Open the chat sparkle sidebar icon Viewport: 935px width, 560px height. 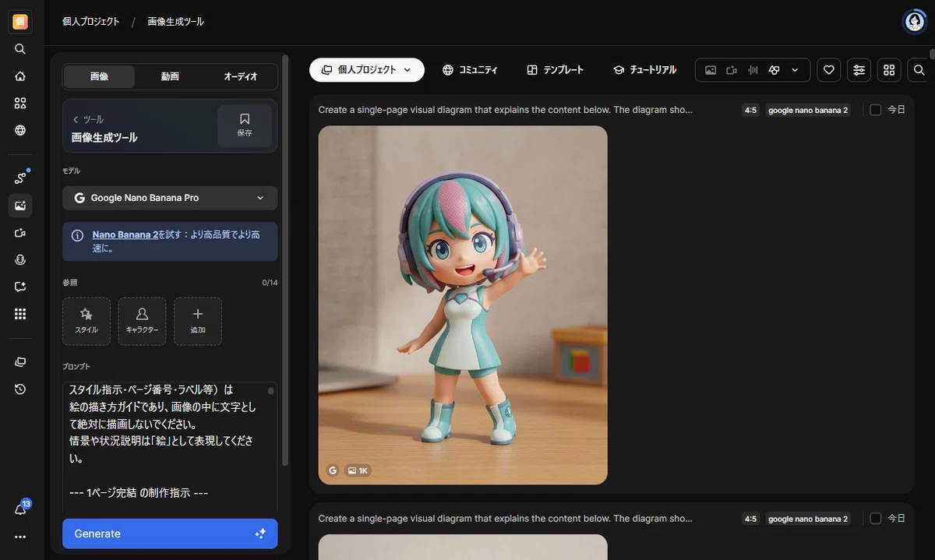(x=20, y=287)
